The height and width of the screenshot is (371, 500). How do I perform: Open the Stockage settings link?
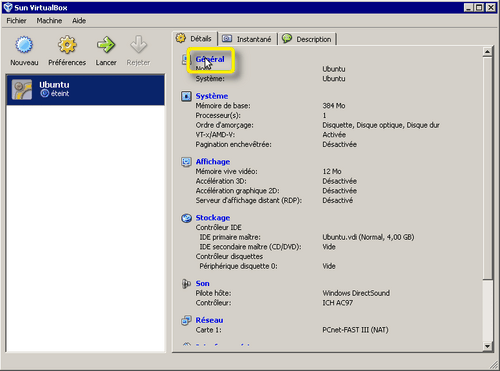[x=213, y=218]
